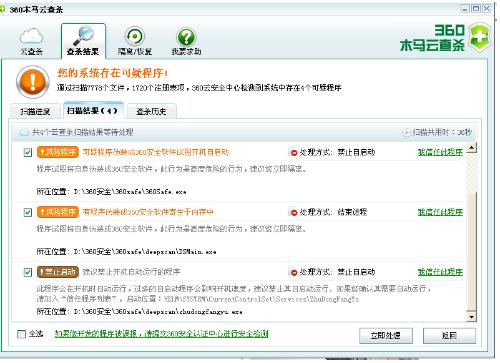Select path text ending zhudongfangyu.exe
This screenshot has width=500, height=363.
pos(158,312)
